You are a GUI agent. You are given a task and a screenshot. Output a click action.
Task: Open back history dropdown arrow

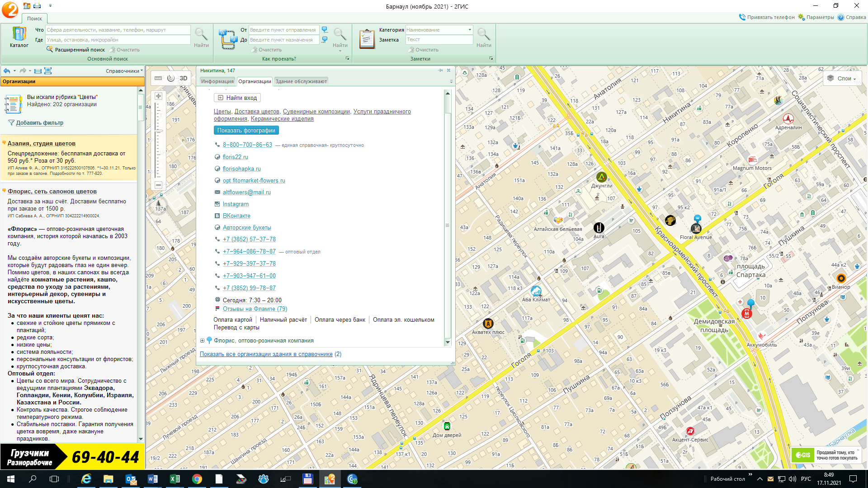click(x=14, y=71)
